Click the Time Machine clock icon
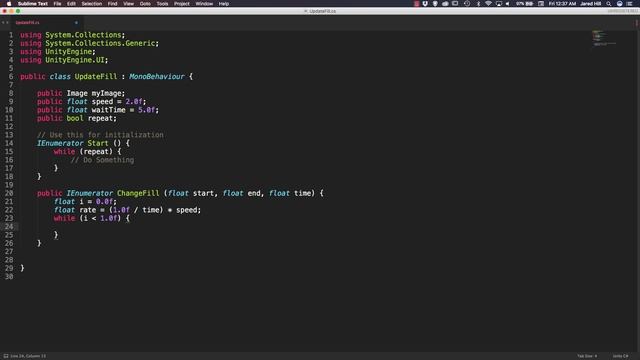The width and height of the screenshot is (640, 360). click(x=467, y=4)
